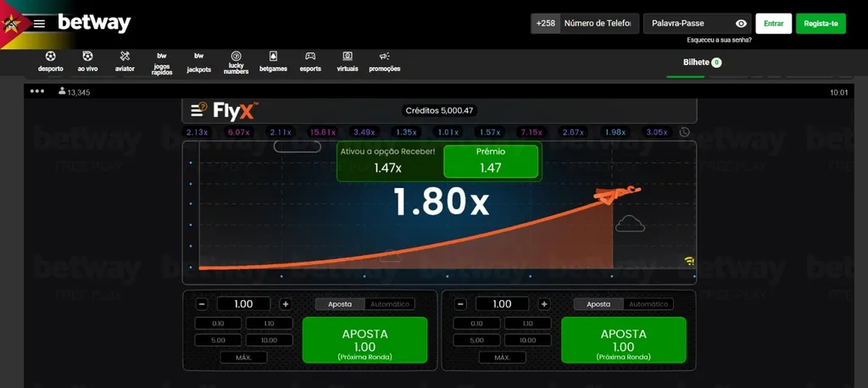Open the round history clock icon
868x388 pixels.
tap(685, 132)
